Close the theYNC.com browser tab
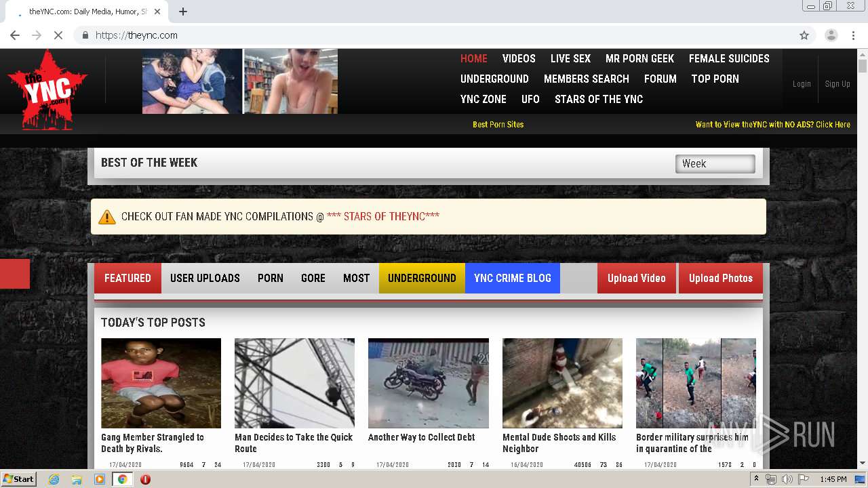The height and width of the screenshot is (488, 868). tap(158, 12)
